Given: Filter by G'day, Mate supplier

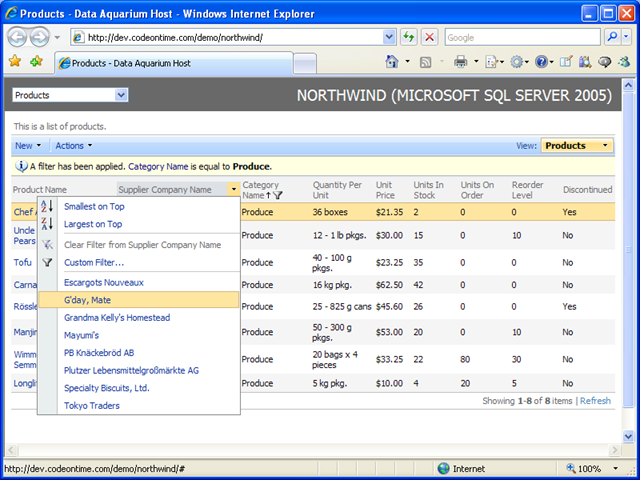Looking at the screenshot, I should click(x=139, y=300).
